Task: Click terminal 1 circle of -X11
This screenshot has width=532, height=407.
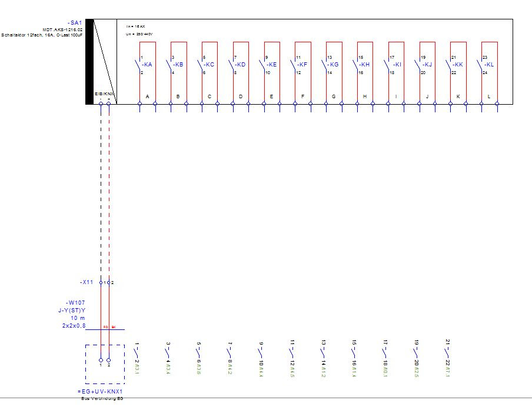Action: 101,282
